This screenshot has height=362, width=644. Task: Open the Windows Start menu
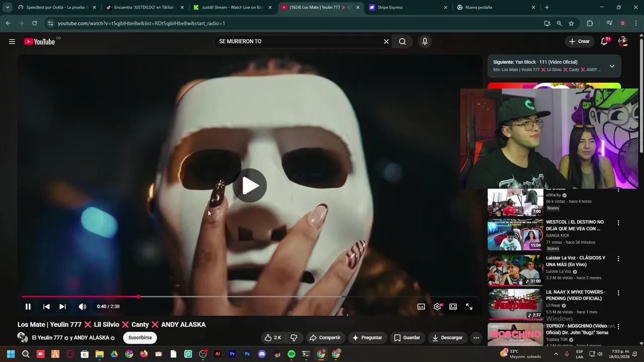11,354
